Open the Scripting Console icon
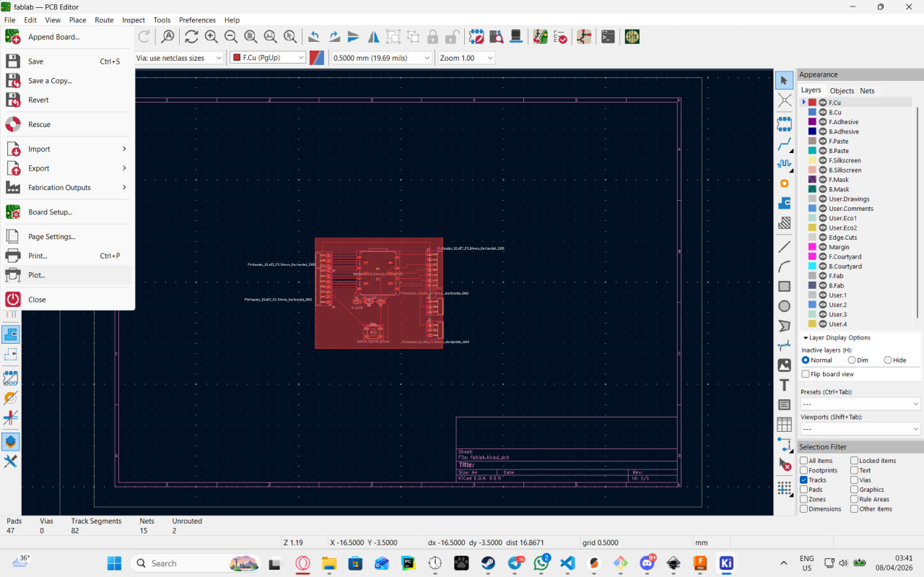This screenshot has width=924, height=577. pyautogui.click(x=608, y=37)
